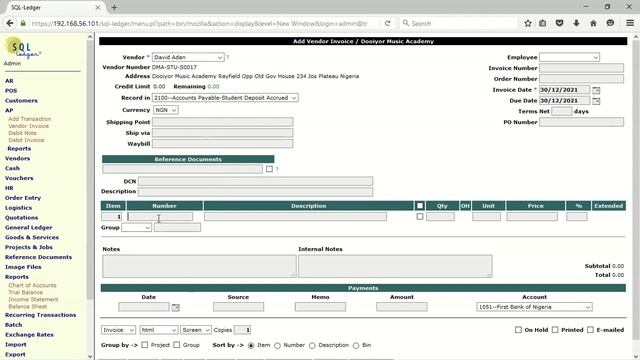Viewport: 640px width, 360px height.
Task: Open the browser hamburger menu
Action: (x=630, y=23)
